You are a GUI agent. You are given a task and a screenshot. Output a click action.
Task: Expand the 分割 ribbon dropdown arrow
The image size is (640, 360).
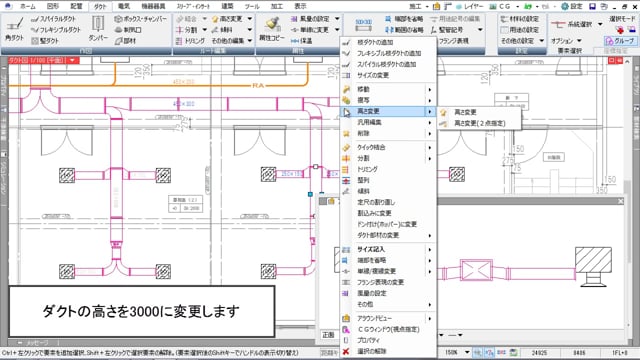(x=205, y=30)
